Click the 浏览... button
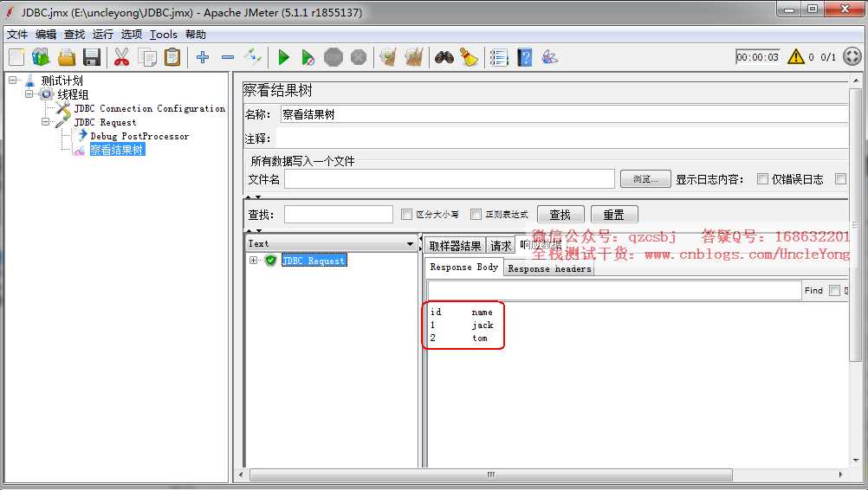This screenshot has width=868, height=490. click(645, 179)
